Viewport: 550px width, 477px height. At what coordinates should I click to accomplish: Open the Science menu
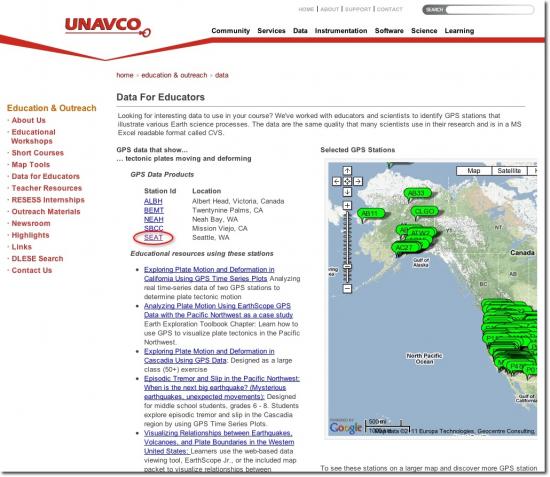tap(424, 31)
